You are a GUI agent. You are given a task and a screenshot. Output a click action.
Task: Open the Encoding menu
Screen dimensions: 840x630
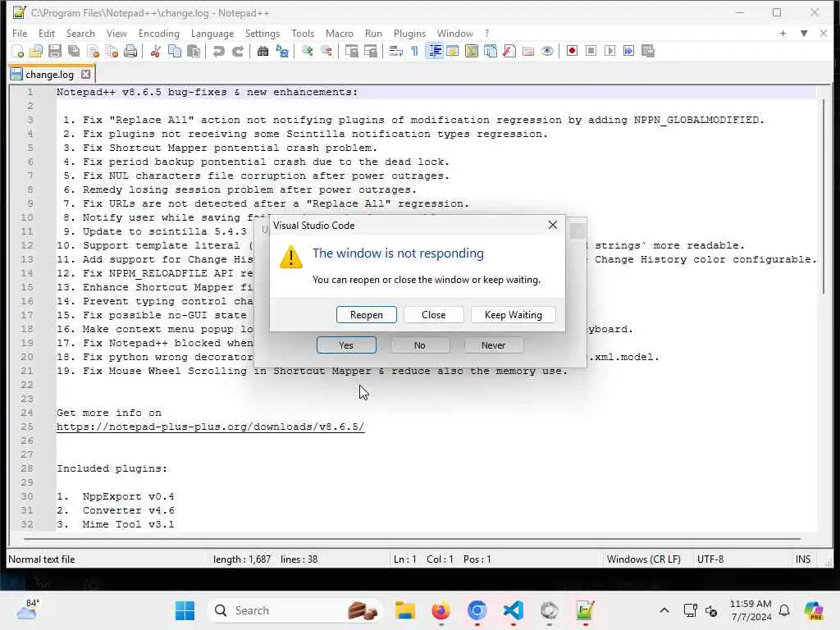point(158,33)
